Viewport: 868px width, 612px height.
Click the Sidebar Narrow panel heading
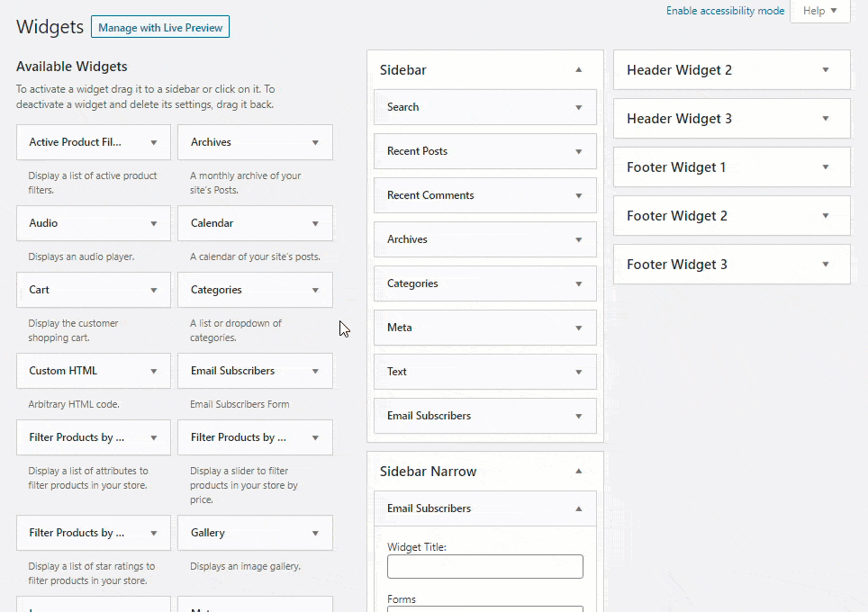click(x=428, y=472)
